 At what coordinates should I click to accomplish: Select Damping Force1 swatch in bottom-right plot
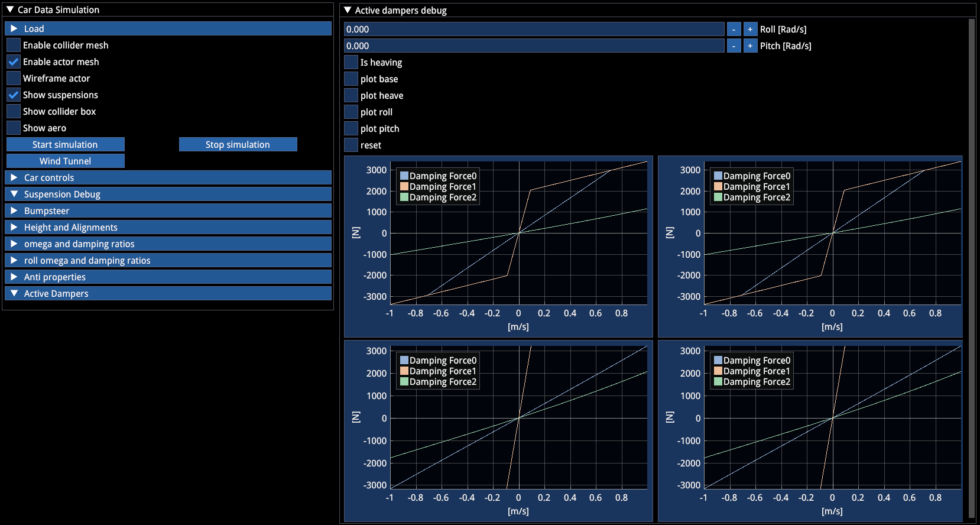(x=718, y=371)
